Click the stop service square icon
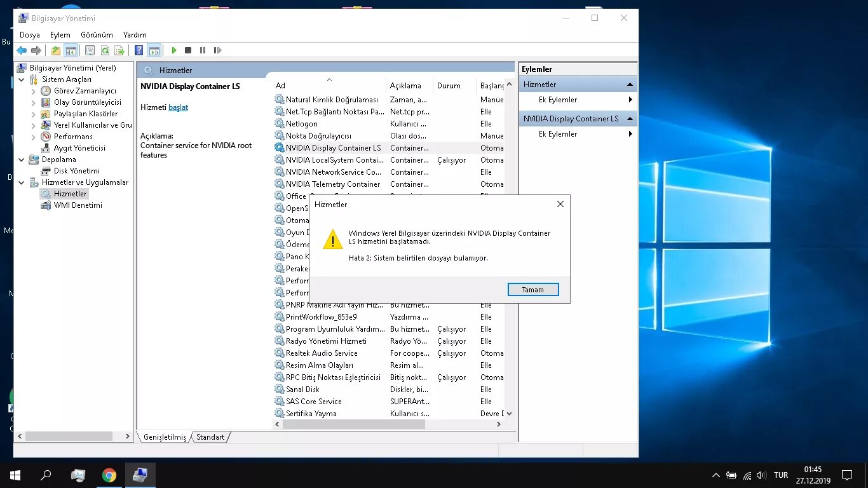 click(x=188, y=50)
